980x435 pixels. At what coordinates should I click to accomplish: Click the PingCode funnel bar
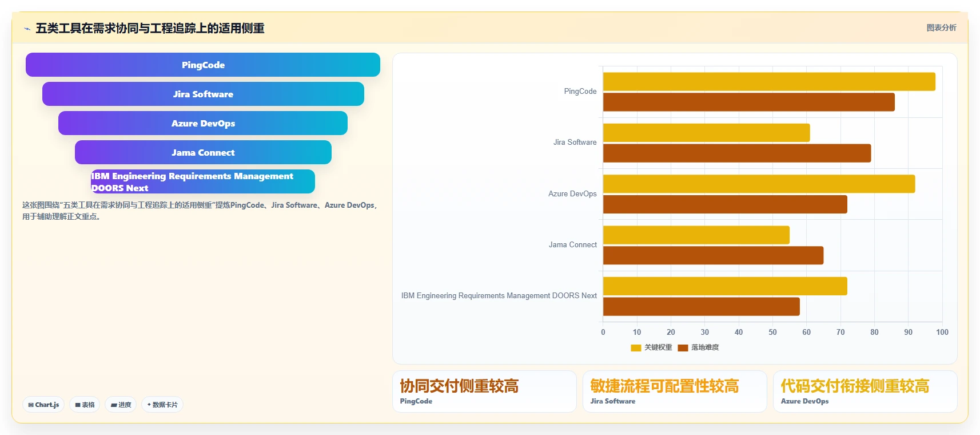pyautogui.click(x=203, y=65)
